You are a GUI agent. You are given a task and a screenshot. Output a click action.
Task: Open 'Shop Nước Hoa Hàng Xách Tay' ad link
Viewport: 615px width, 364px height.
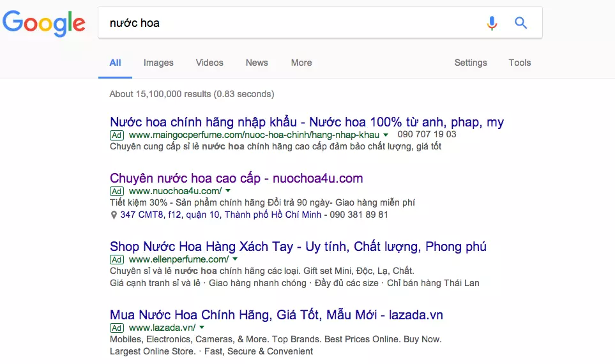click(298, 246)
